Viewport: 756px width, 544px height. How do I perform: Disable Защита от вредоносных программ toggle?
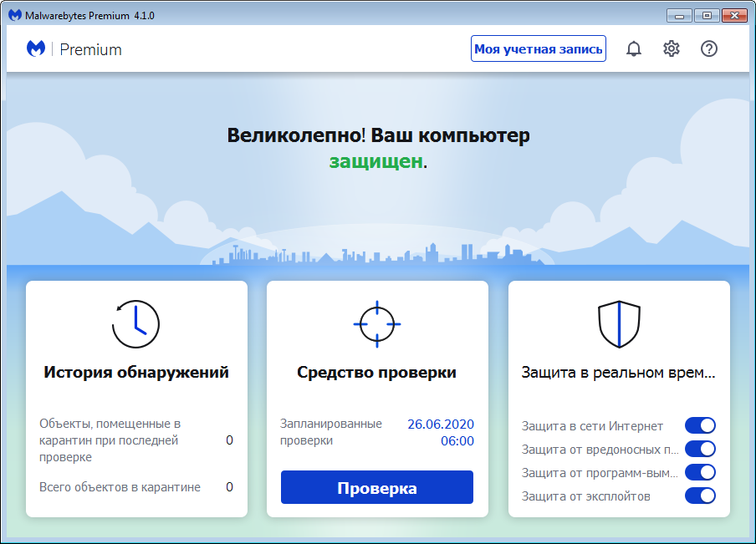(700, 449)
